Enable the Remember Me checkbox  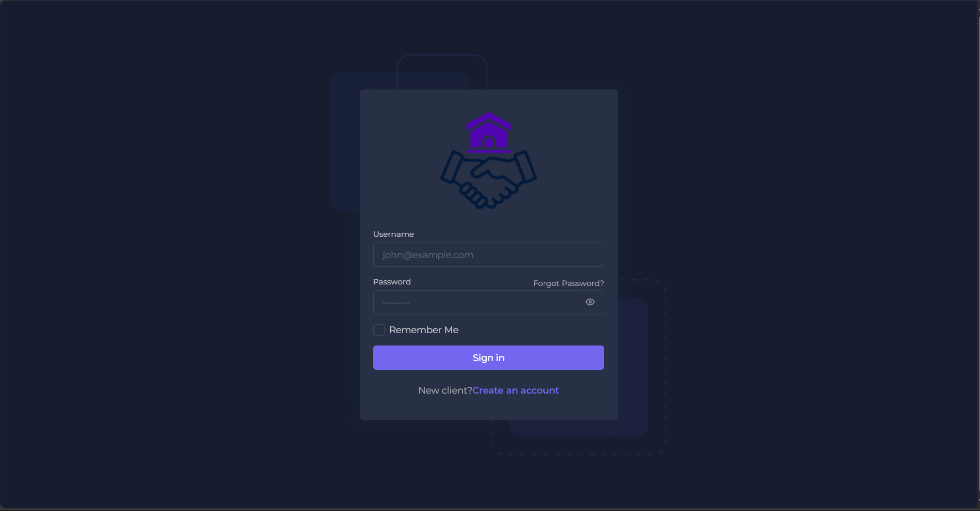coord(379,330)
